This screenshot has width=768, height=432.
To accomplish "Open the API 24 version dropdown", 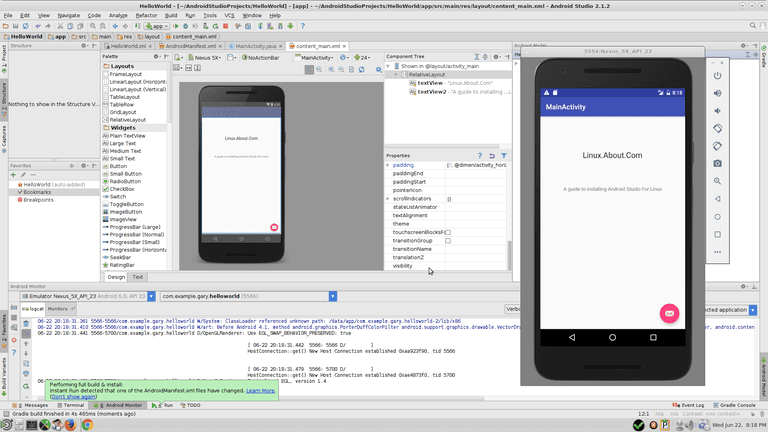I will pos(362,57).
